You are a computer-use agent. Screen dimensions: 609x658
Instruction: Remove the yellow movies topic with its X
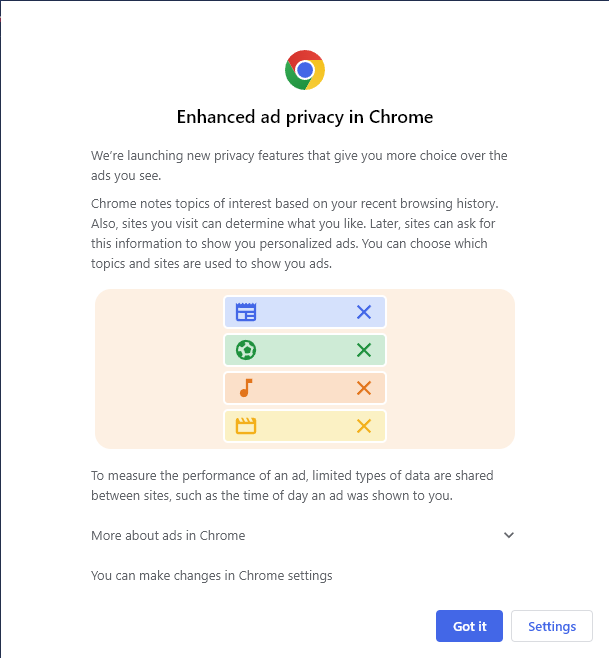pos(364,426)
